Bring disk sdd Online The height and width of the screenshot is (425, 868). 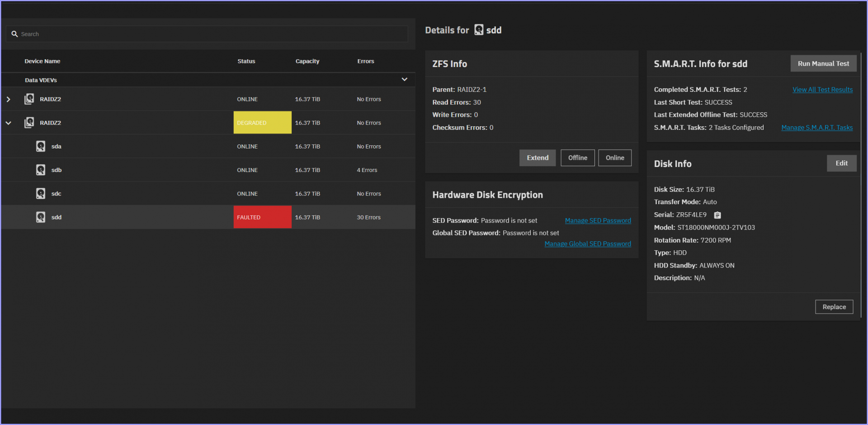pyautogui.click(x=615, y=158)
